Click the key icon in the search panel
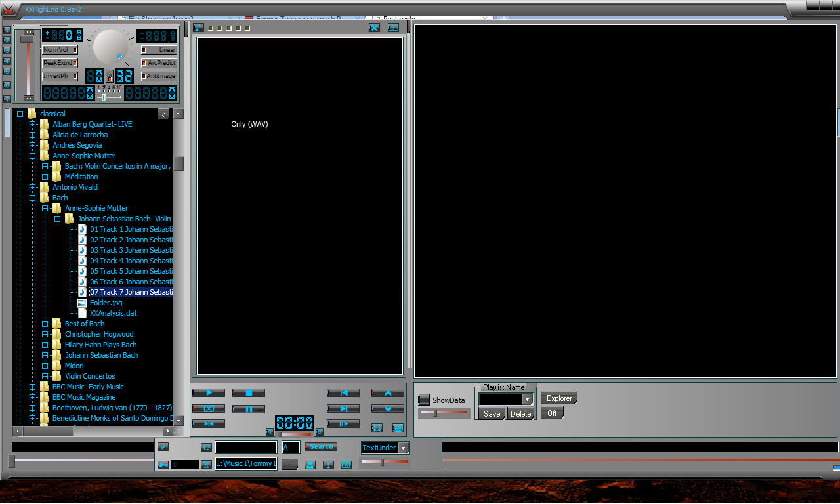 pyautogui.click(x=163, y=464)
